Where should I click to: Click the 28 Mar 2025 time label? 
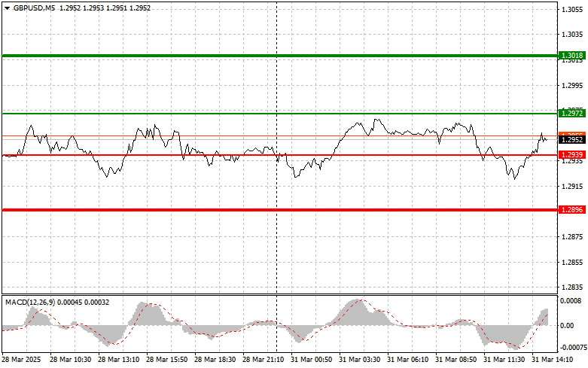coord(22,360)
